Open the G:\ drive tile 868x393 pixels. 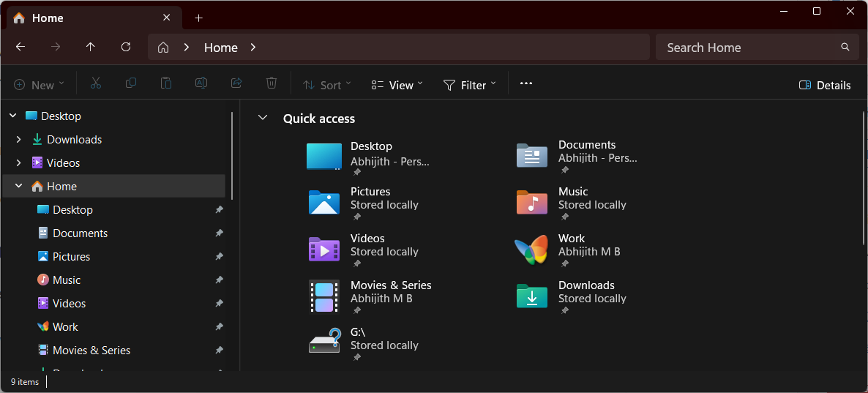324,343
